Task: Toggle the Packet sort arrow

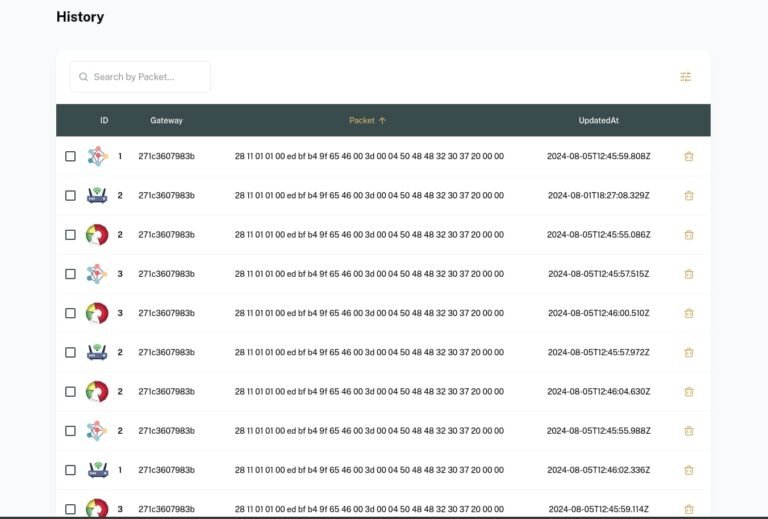Action: 382,121
